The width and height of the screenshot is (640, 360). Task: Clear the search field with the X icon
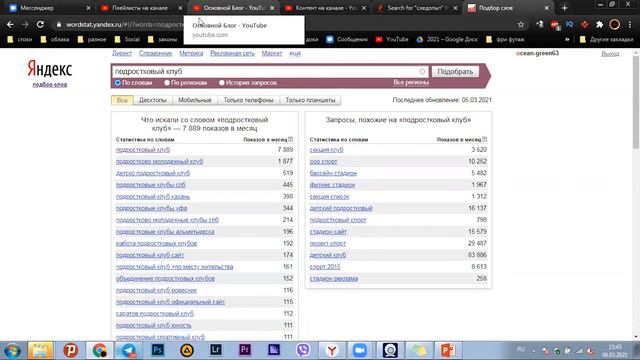pos(422,71)
